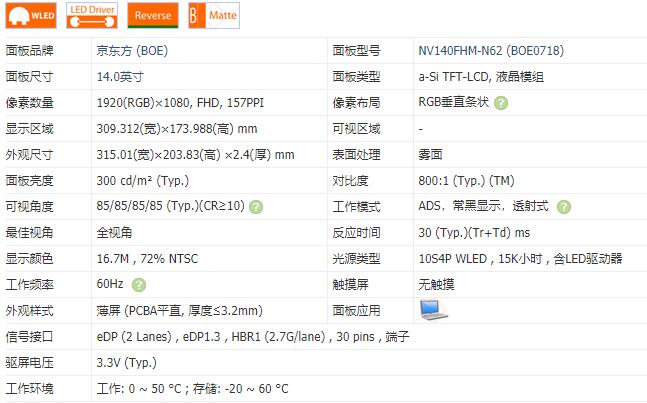This screenshot has height=403, width=647.
Task: Click the 面板应用 row label
Action: coord(356,311)
